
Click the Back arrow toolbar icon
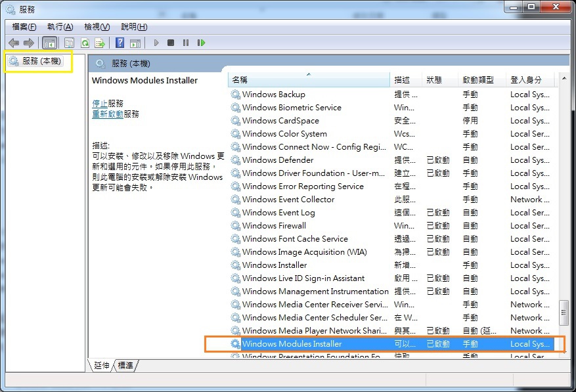point(14,43)
